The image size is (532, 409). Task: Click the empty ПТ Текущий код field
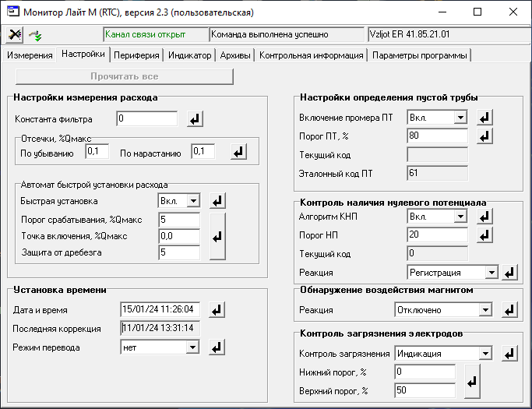[437, 154]
